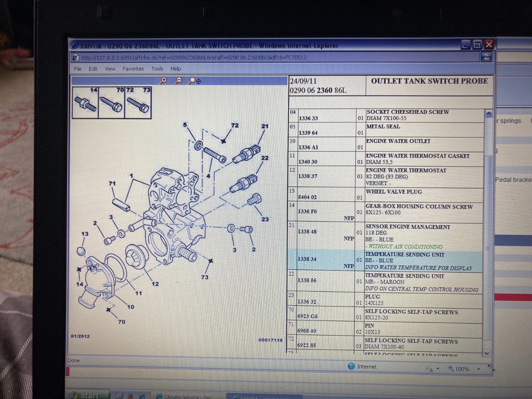Image resolution: width=532 pixels, height=399 pixels.
Task: Open the Favorites menu
Action: click(133, 69)
